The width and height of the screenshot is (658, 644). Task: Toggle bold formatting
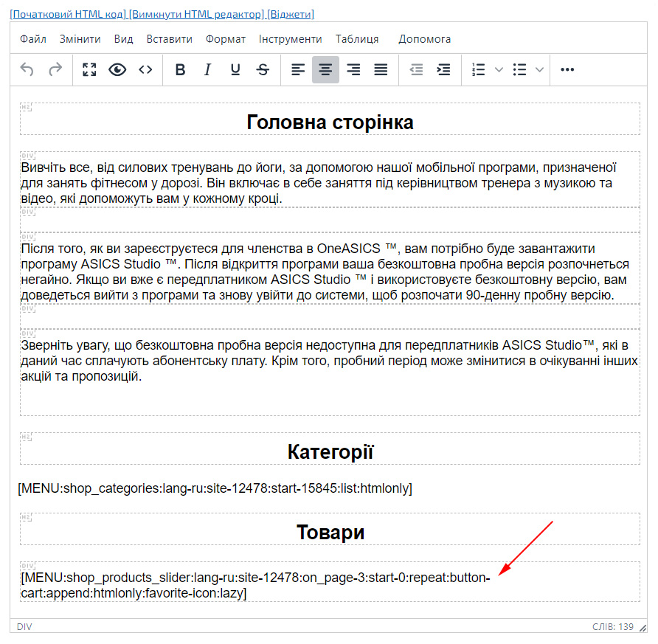pos(180,69)
